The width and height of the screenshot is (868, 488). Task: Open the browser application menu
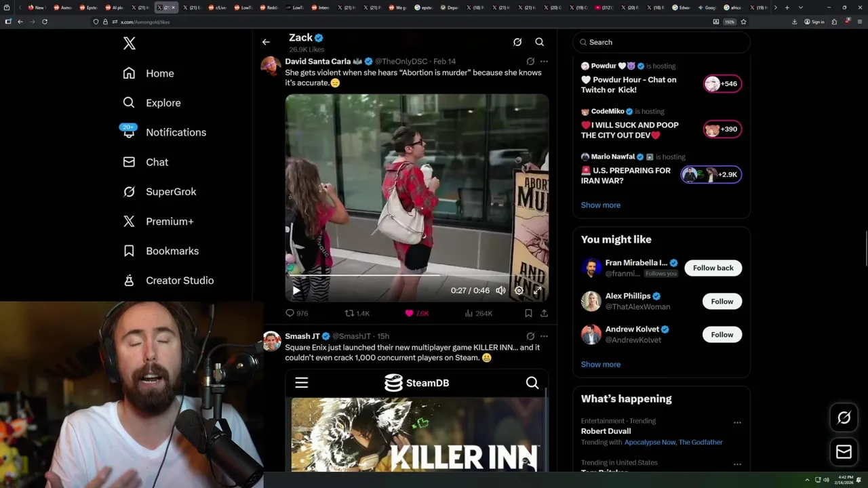[859, 22]
